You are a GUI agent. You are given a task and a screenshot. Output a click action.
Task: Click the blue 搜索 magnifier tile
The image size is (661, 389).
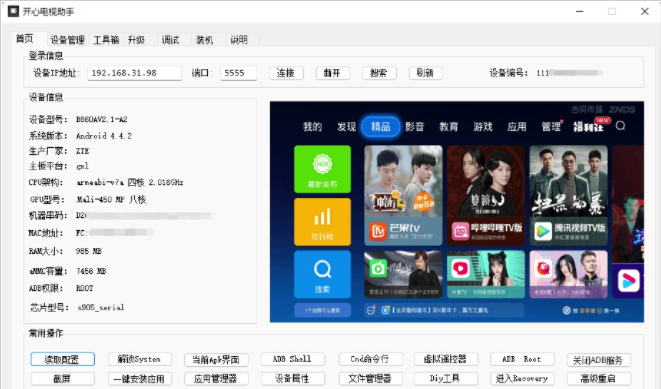(x=322, y=274)
